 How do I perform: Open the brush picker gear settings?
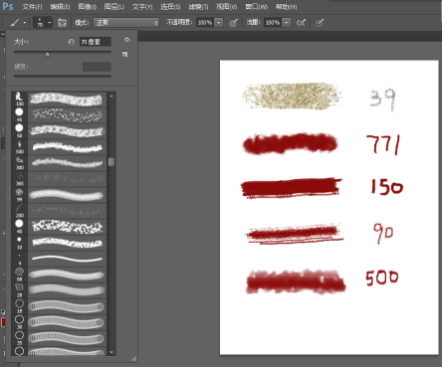(127, 40)
